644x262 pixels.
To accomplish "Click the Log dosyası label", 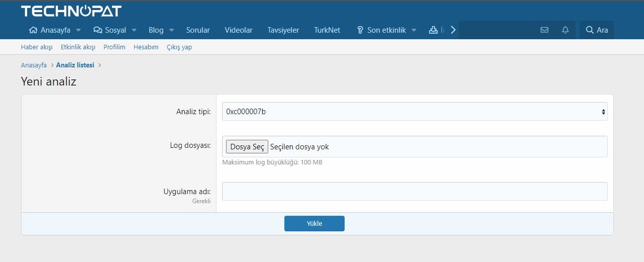I will click(190, 145).
